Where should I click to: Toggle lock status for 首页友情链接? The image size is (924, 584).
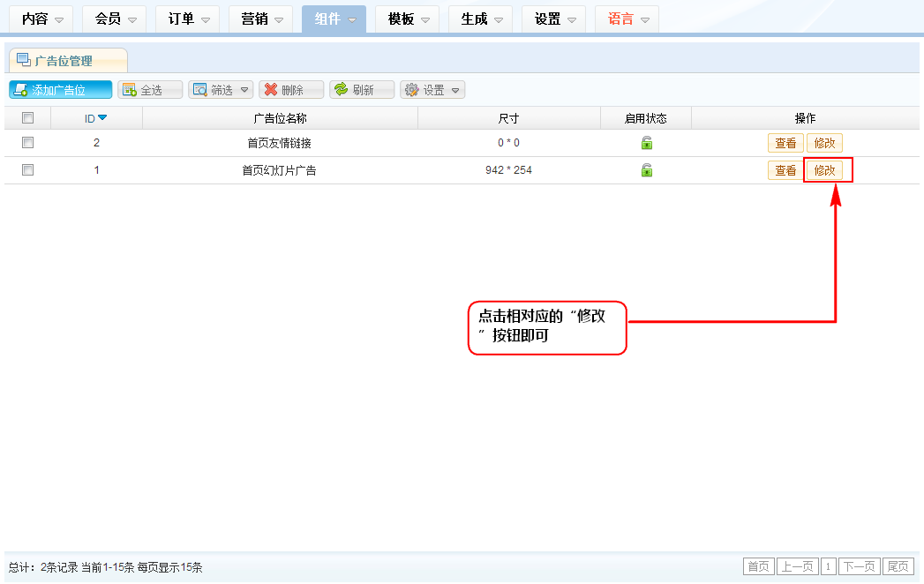(x=646, y=143)
